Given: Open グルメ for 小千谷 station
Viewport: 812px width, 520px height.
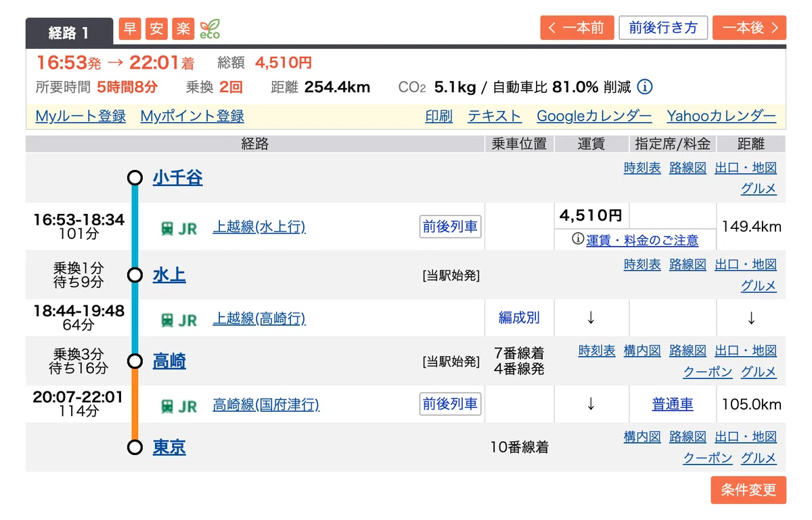Looking at the screenshot, I should (759, 189).
